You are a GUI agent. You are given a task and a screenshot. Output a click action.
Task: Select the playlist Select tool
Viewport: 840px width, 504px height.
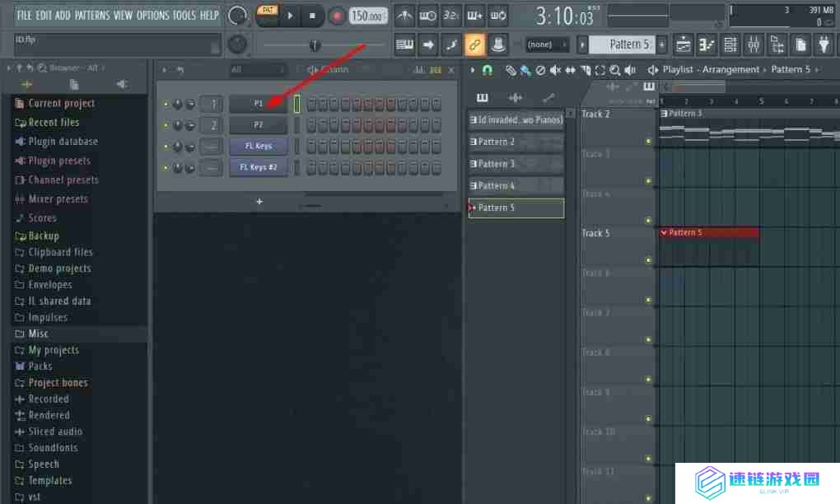click(x=600, y=70)
